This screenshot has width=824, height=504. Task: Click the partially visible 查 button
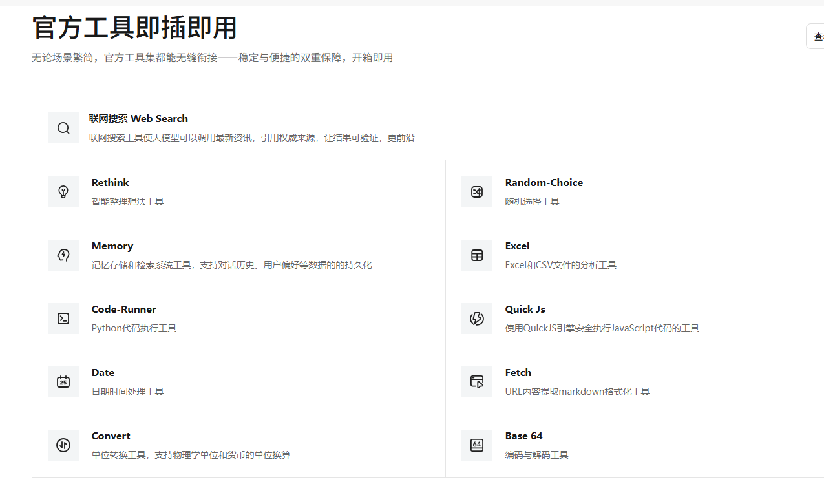tap(815, 36)
